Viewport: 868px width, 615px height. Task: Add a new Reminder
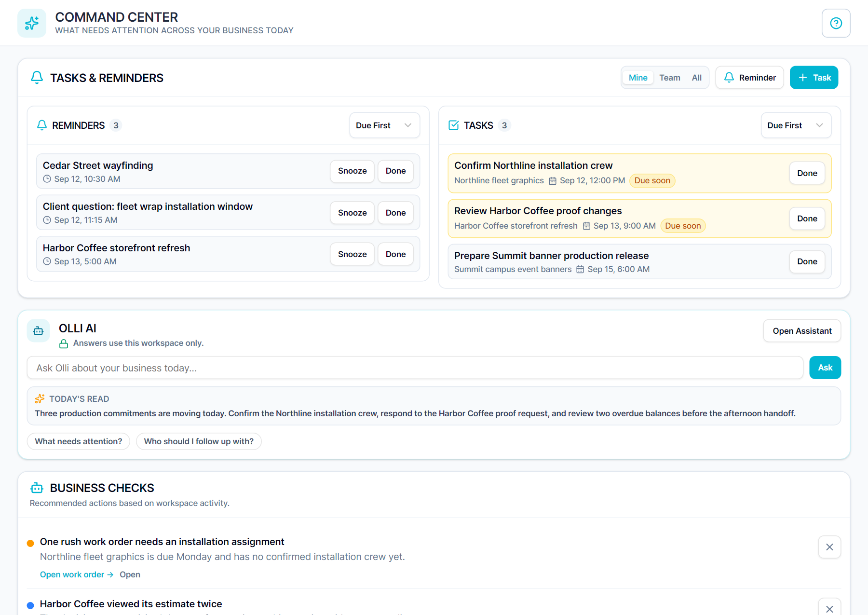(x=750, y=78)
